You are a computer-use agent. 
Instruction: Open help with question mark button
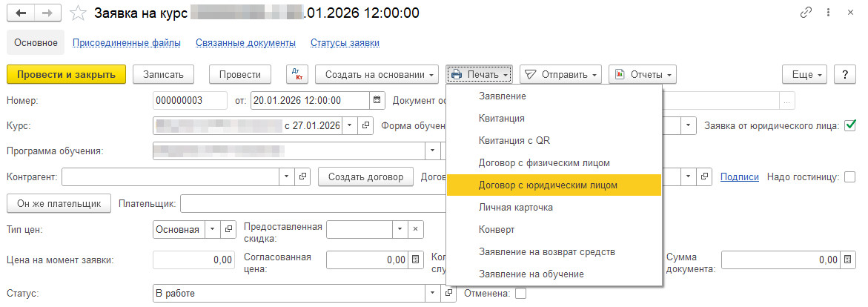point(845,74)
